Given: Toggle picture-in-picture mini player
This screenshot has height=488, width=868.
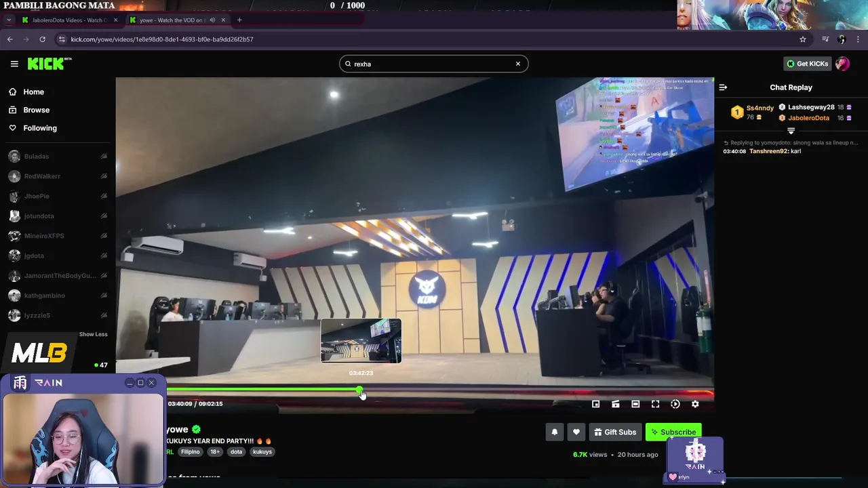Looking at the screenshot, I should click(x=596, y=404).
